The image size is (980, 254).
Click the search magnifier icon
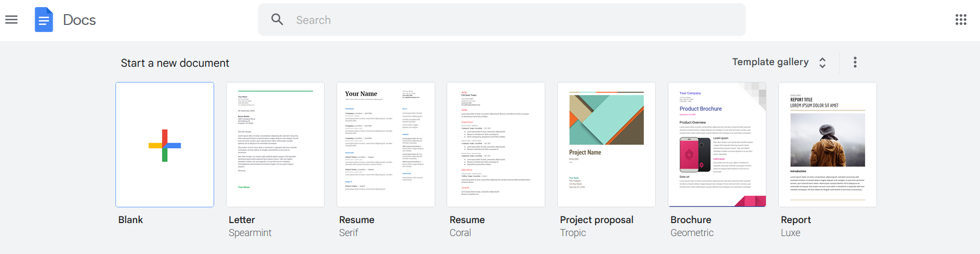[x=277, y=20]
